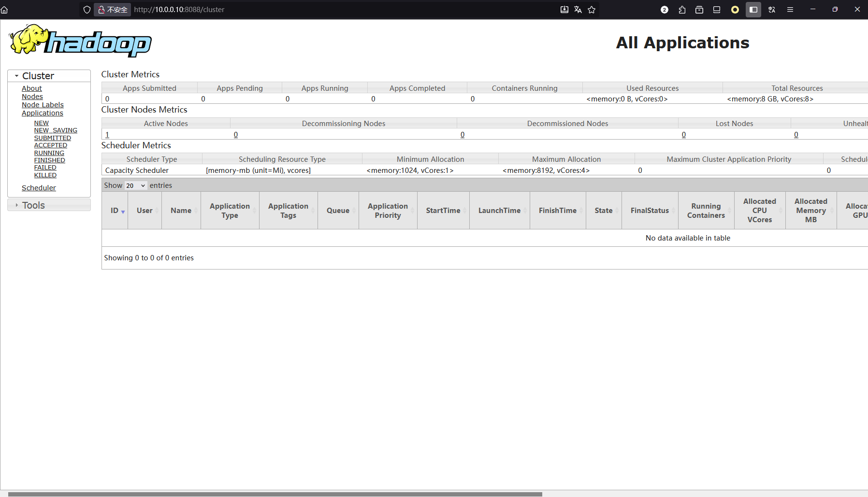Bookmark the page with the star icon

592,9
